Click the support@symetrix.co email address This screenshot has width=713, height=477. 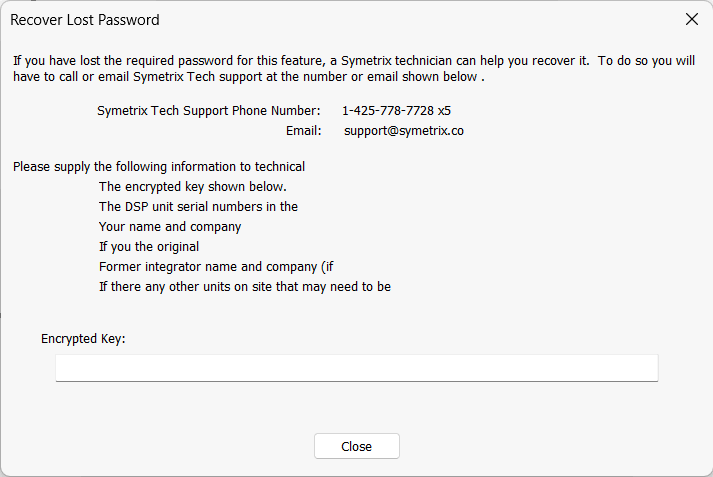click(x=404, y=131)
